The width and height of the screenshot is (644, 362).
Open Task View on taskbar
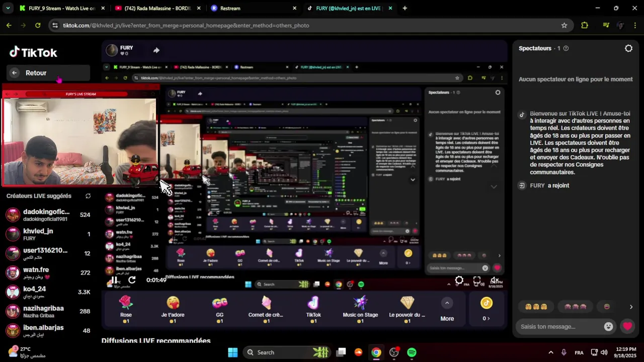pos(341,352)
